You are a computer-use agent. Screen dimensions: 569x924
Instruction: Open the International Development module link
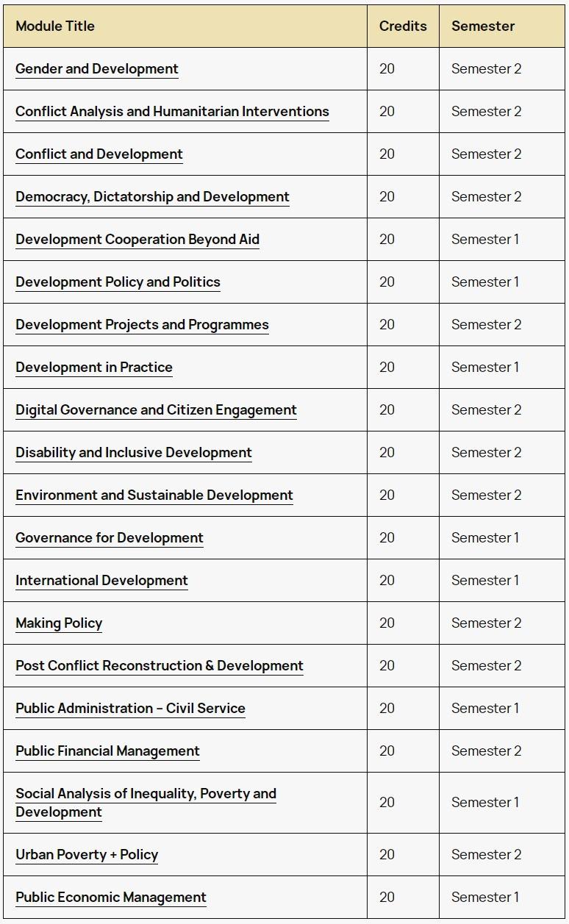tap(101, 581)
